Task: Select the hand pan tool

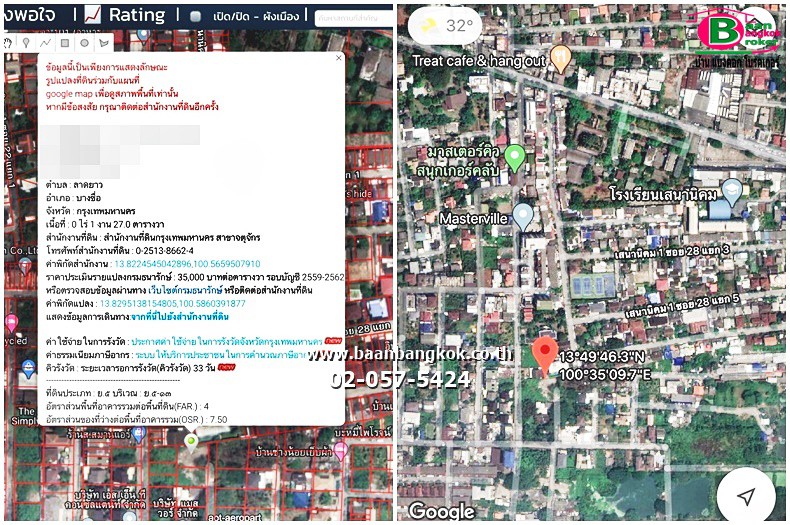Action: pyautogui.click(x=8, y=42)
